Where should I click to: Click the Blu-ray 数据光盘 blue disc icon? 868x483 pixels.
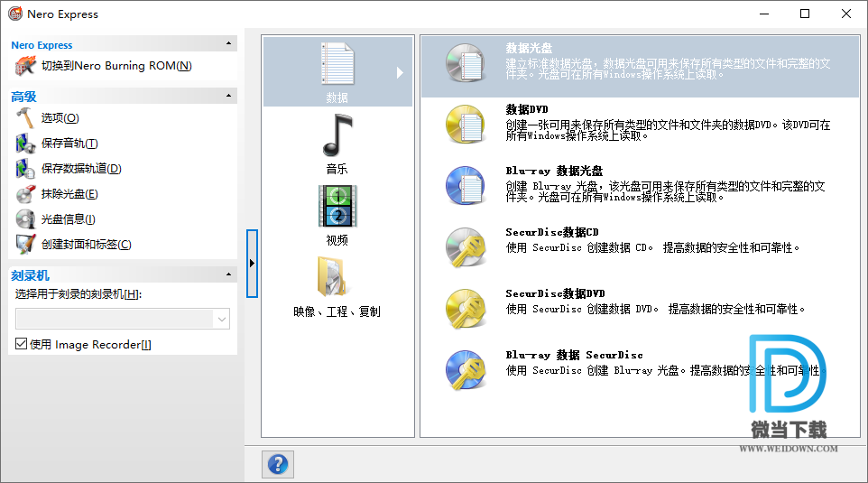point(466,186)
